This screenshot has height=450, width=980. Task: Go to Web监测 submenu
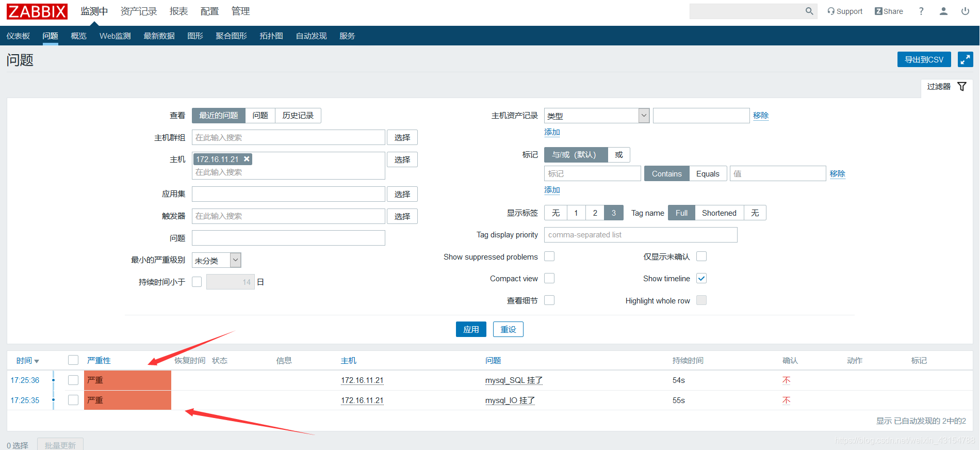(115, 36)
